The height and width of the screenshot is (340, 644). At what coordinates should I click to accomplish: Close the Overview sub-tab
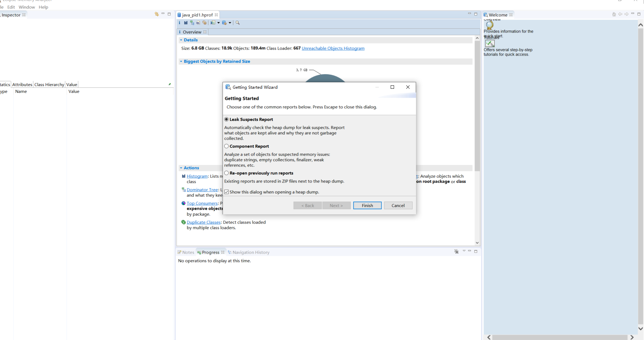[205, 32]
